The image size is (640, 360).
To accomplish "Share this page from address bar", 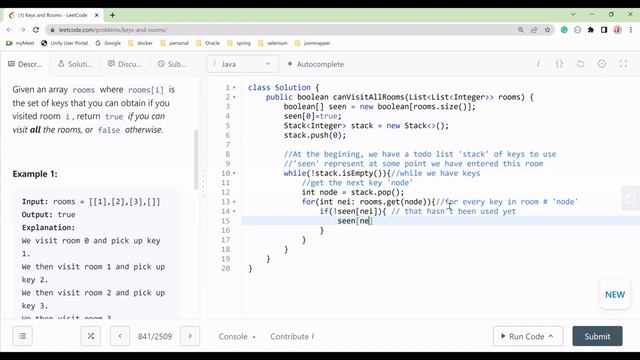I will click(534, 30).
